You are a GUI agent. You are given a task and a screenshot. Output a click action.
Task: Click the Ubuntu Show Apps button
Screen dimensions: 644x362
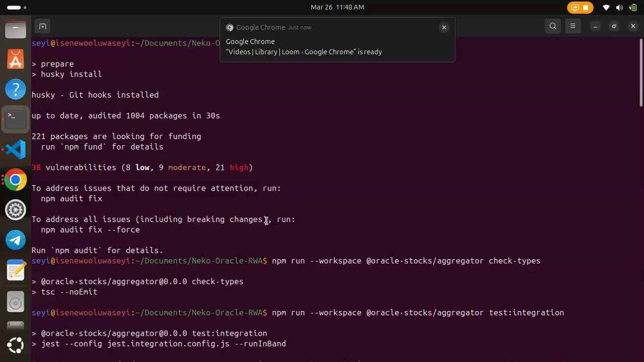pos(16,345)
